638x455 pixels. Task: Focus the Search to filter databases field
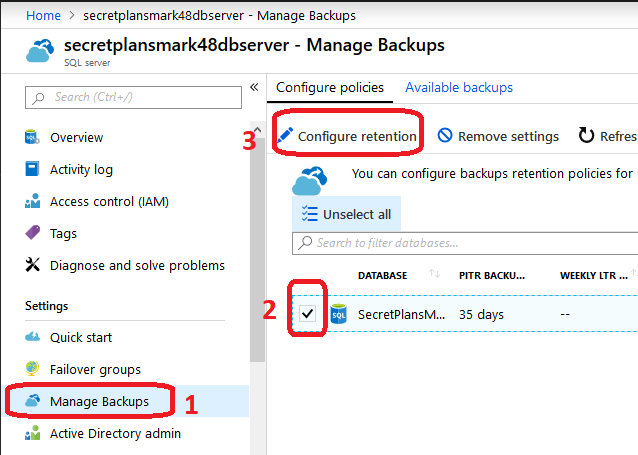(x=465, y=243)
